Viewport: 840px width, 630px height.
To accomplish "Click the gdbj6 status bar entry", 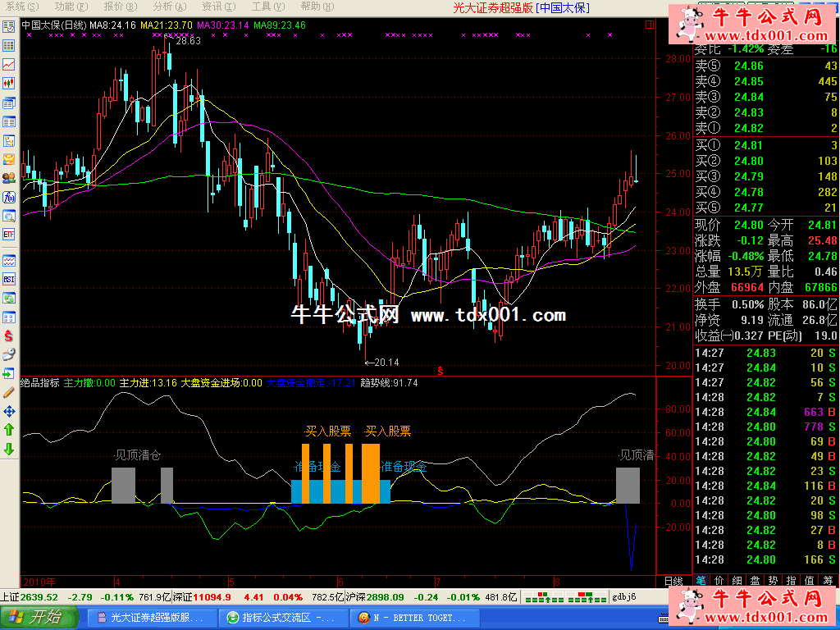I will (624, 597).
